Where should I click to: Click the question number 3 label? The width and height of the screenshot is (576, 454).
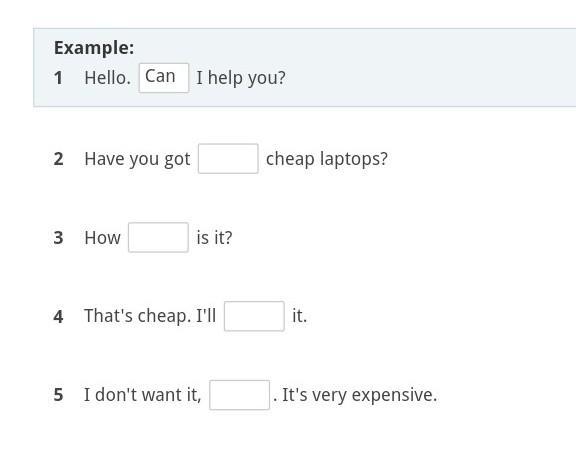(x=58, y=238)
